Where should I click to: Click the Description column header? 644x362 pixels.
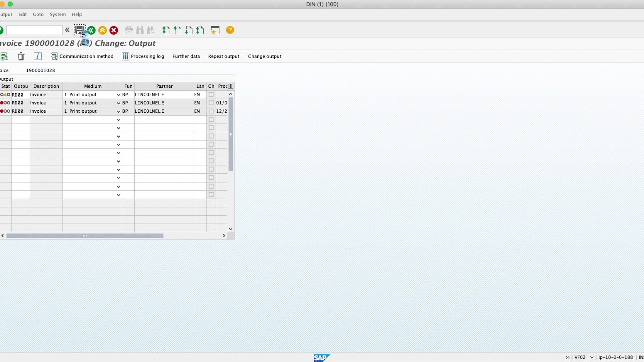point(46,86)
